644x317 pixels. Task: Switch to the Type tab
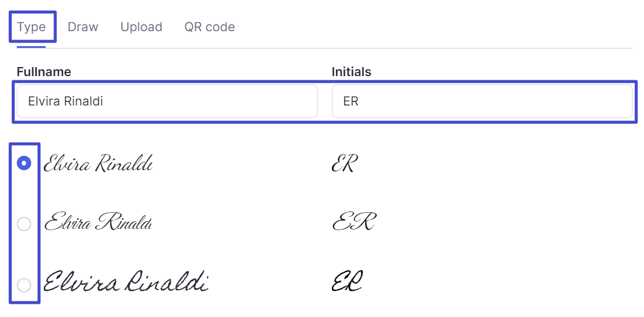(31, 27)
